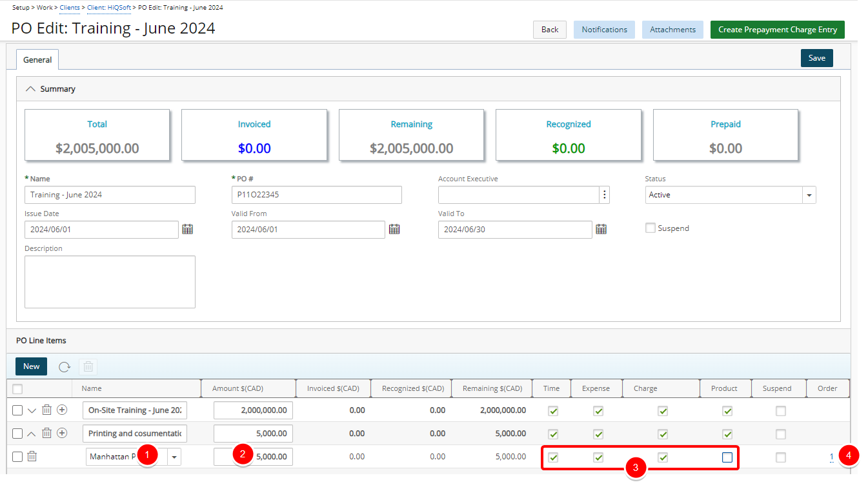Open the Clients breadcrumb link
Screen dimensions: 868x489
tap(70, 7)
